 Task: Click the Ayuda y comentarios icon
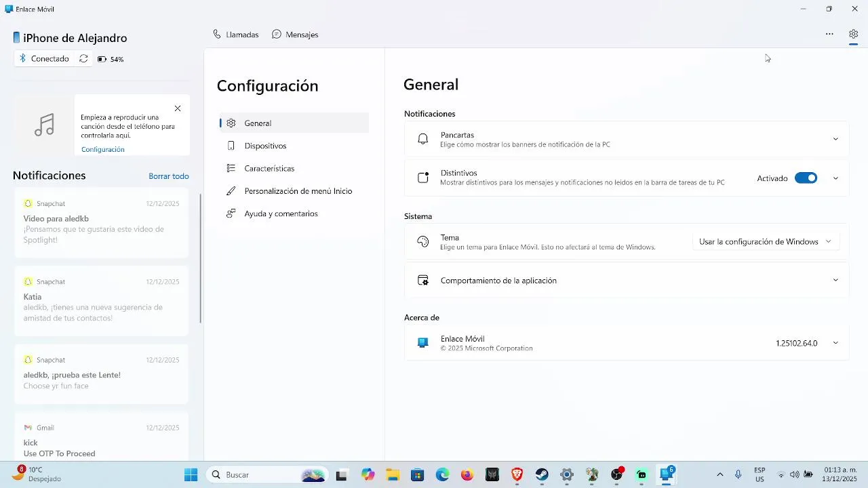231,213
